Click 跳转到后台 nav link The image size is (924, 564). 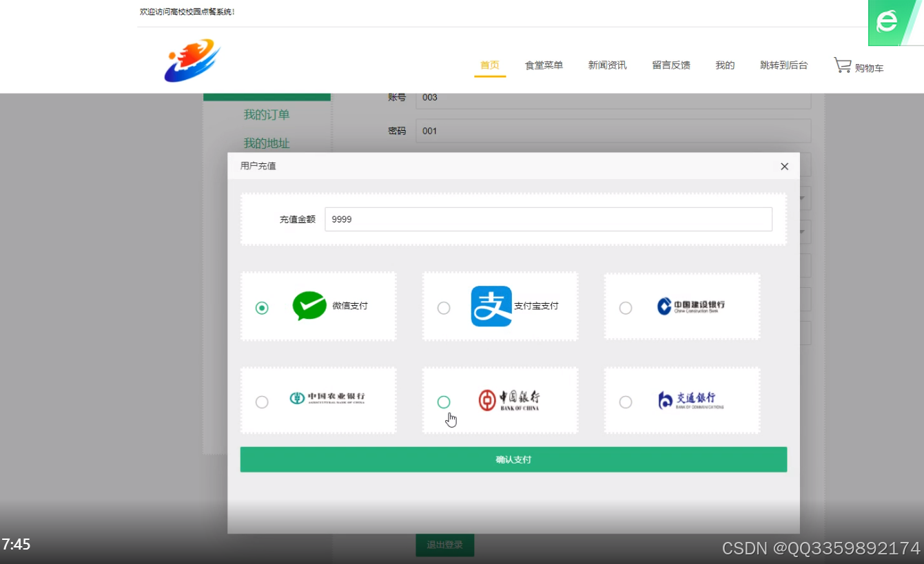pos(784,65)
